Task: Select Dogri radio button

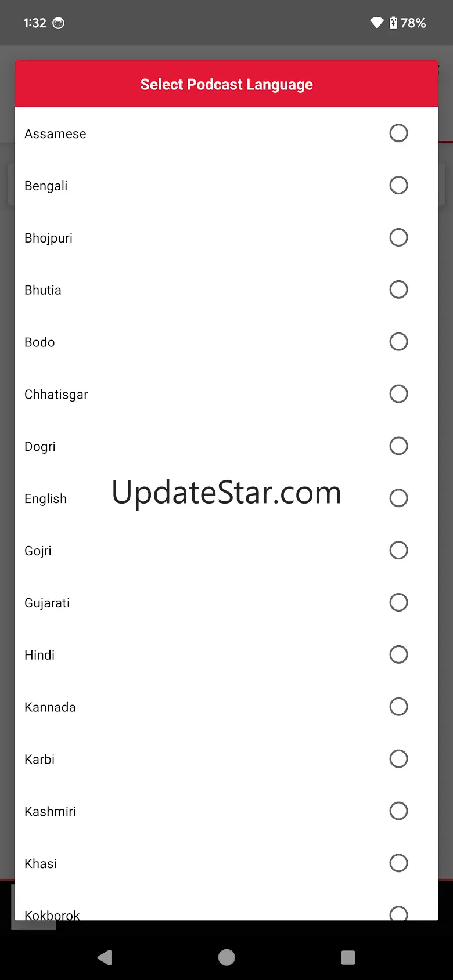Action: 398,446
